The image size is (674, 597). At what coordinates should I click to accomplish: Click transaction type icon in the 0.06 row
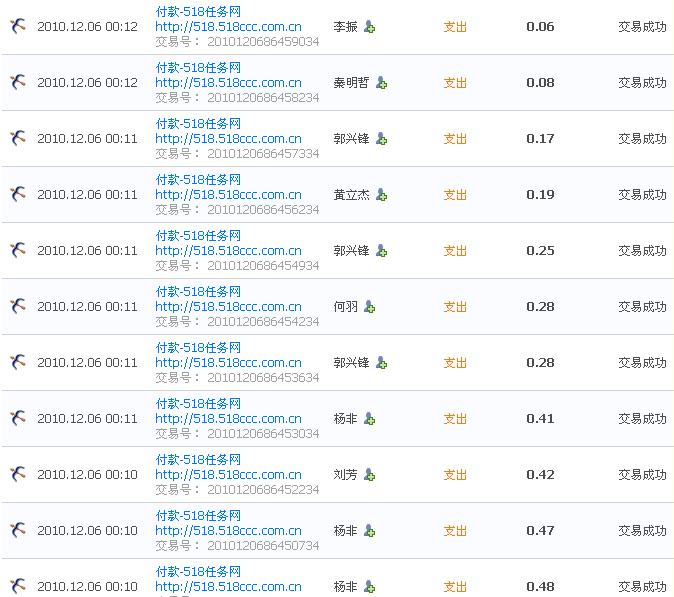17,26
